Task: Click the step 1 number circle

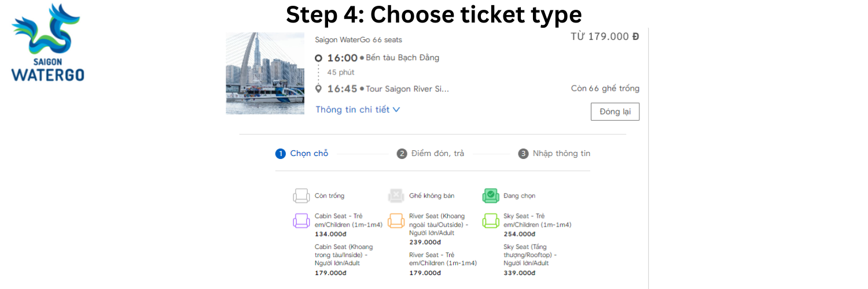Action: [281, 154]
